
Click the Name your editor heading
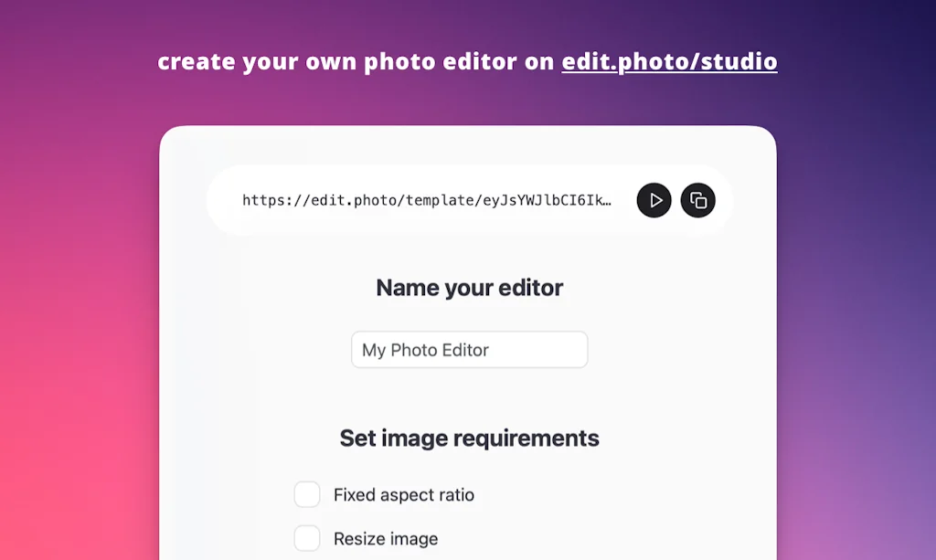tap(469, 287)
